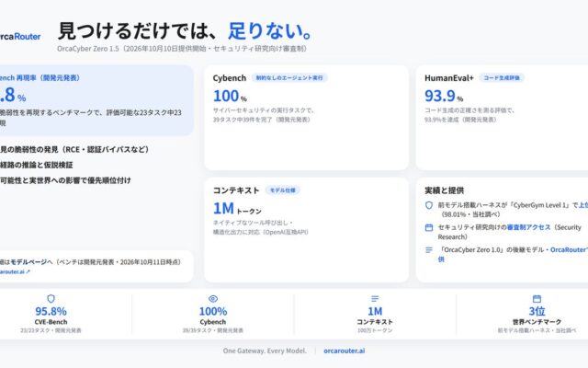Viewport: 588px width, 368px height.
Task: Click the bullet about RCE・認証バイパスなど
Action: coord(74,149)
